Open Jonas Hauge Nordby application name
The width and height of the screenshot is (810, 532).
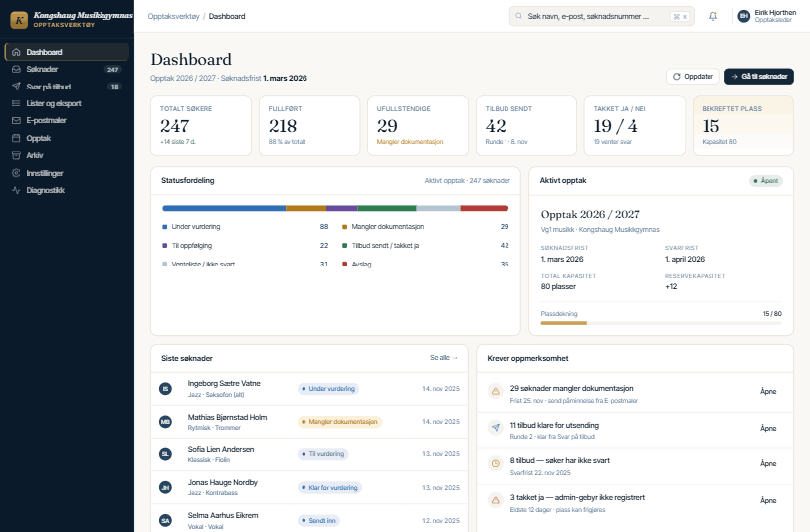click(x=223, y=482)
